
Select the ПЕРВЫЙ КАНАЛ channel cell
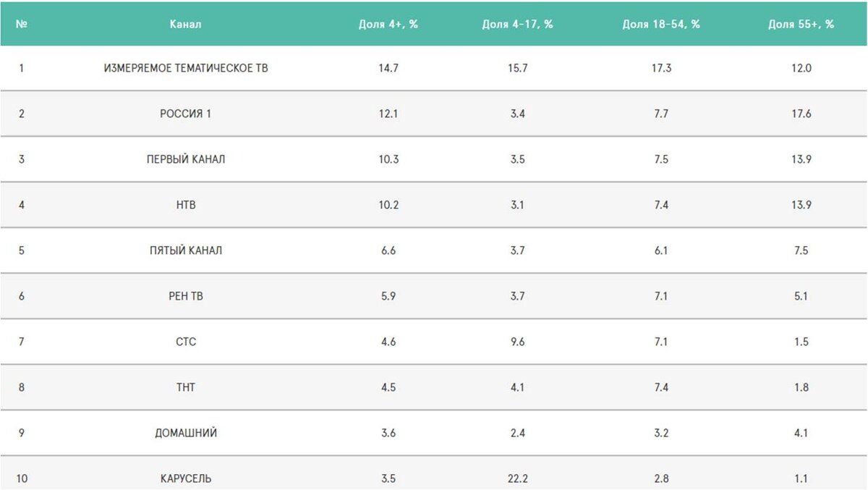(x=186, y=159)
